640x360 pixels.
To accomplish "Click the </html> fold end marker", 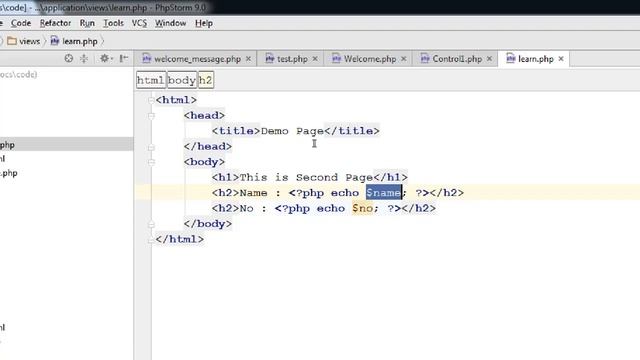I will [151, 240].
